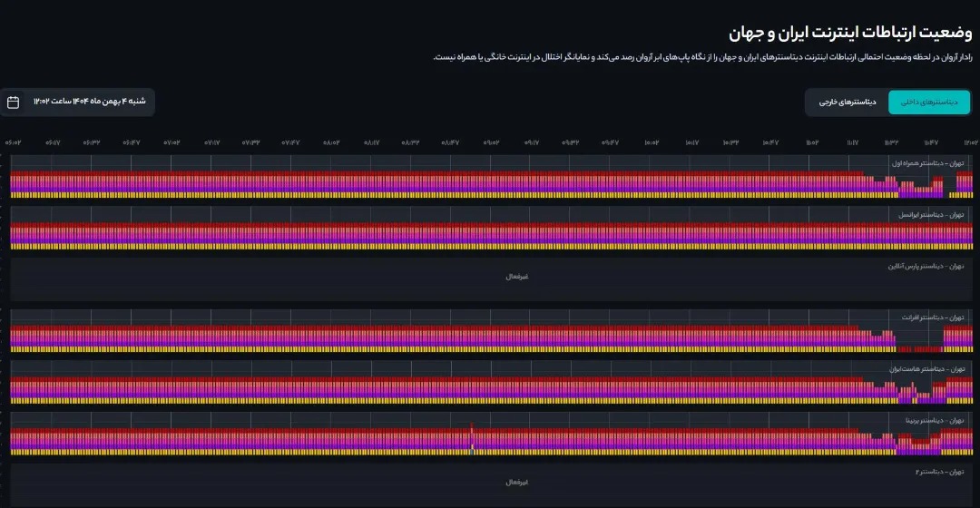The height and width of the screenshot is (508, 980).
Task: Click the ۰۶:۰۲ time label on the timeline
Action: 14,142
